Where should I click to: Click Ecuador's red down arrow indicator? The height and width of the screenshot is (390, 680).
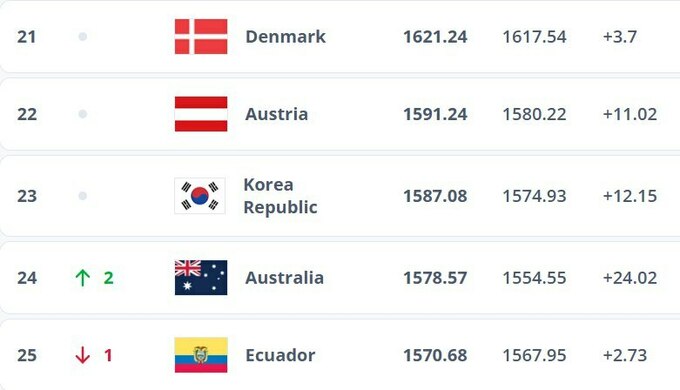tap(82, 355)
